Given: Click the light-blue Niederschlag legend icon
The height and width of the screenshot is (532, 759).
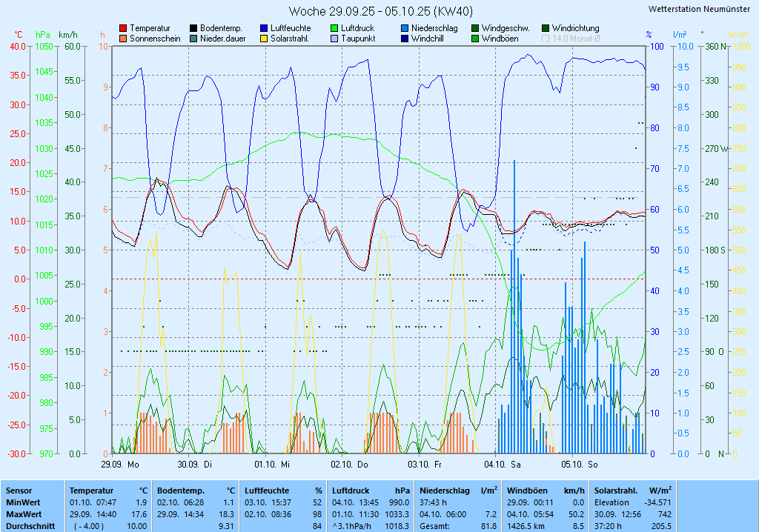Looking at the screenshot, I should (405, 28).
